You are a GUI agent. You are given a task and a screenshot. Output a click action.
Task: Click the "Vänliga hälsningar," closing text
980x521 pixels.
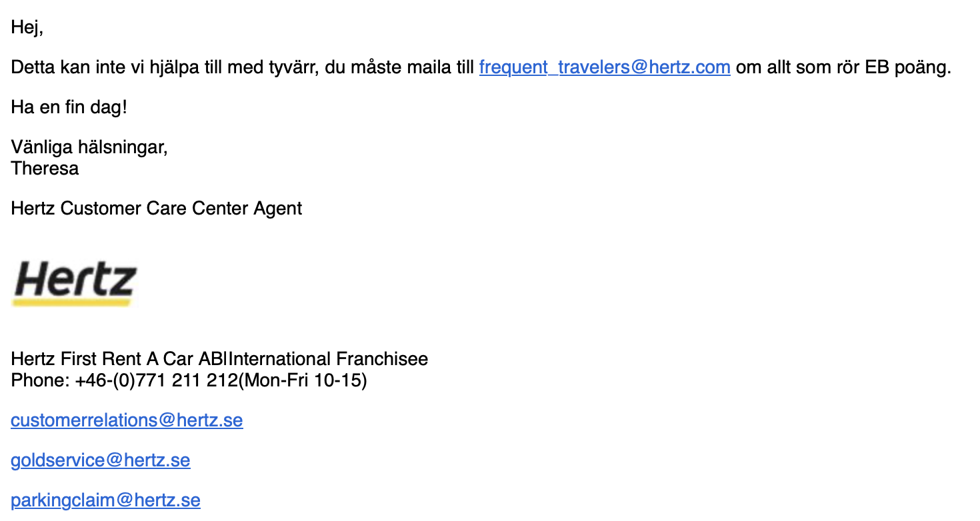tap(89, 147)
